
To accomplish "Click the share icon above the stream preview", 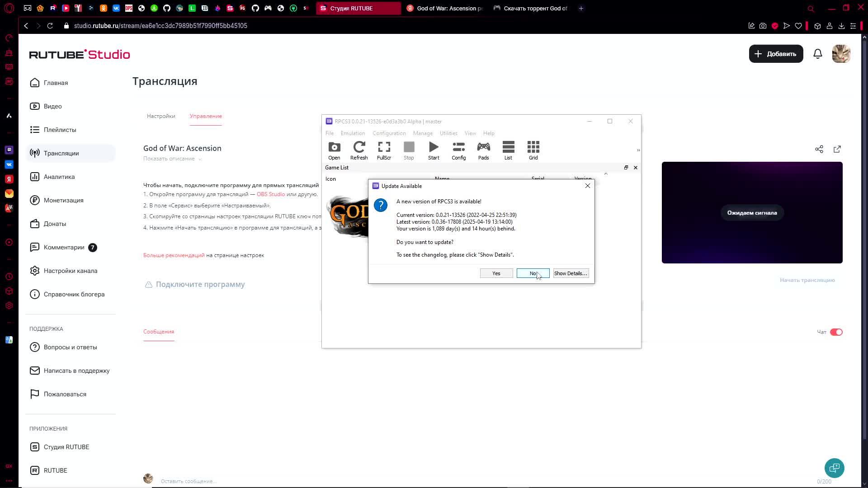I will pos(819,149).
